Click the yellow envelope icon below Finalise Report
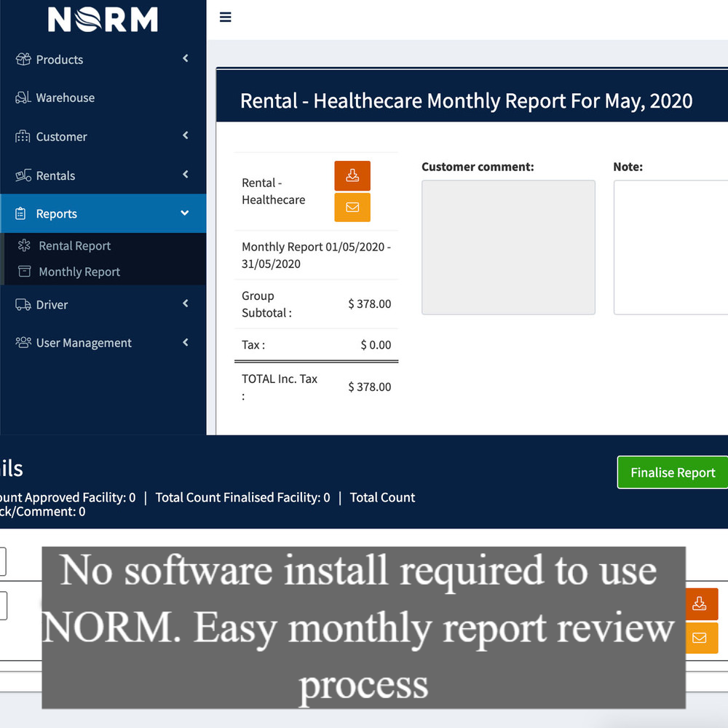The height and width of the screenshot is (728, 728). point(701,638)
